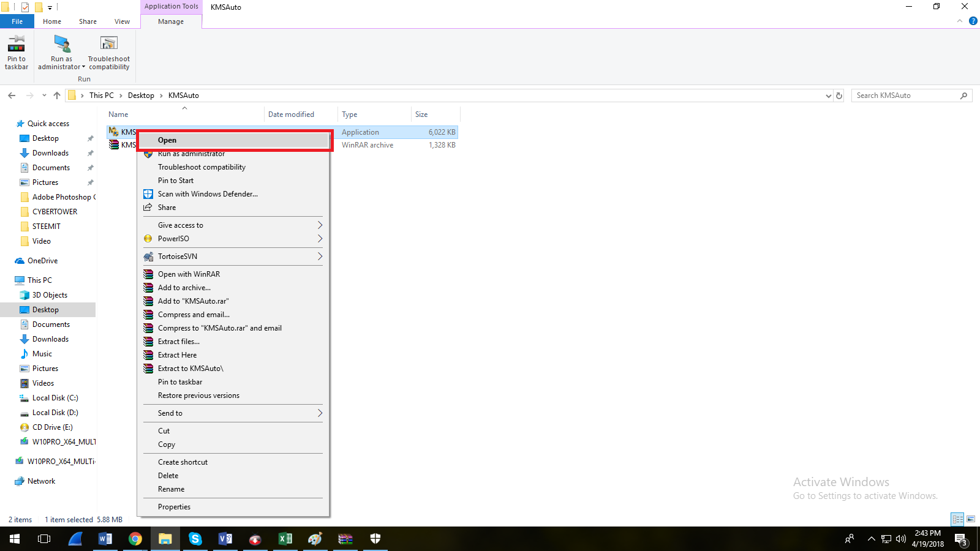980x551 pixels.
Task: Select Restore previous versions
Action: (233, 395)
